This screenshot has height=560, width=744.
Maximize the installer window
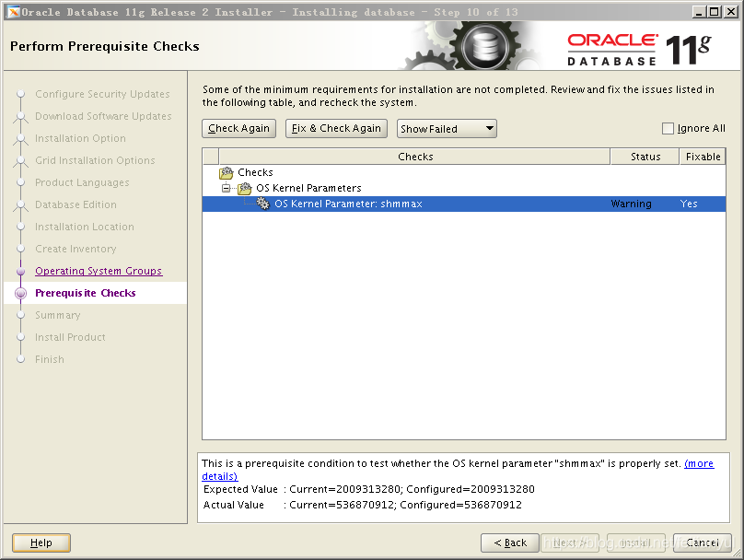coord(715,12)
